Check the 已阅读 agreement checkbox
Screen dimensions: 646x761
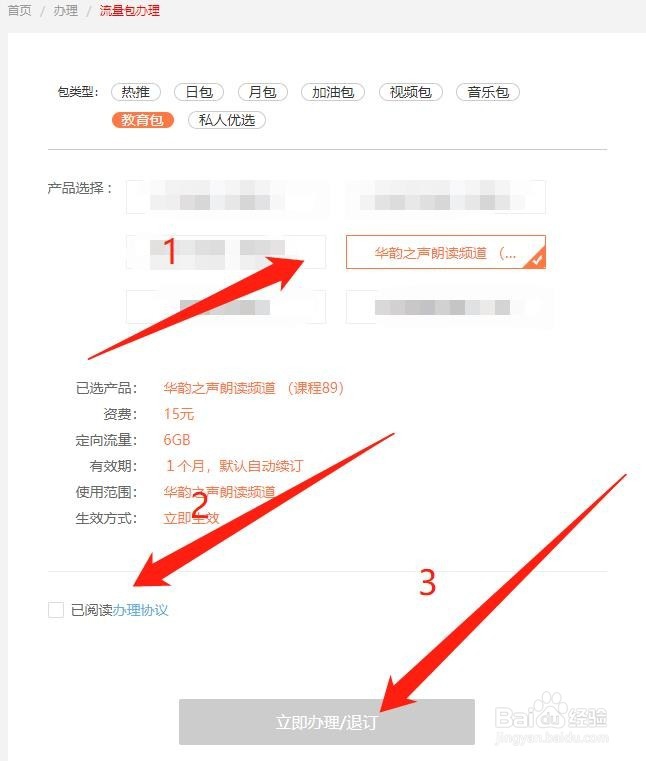pyautogui.click(x=56, y=610)
